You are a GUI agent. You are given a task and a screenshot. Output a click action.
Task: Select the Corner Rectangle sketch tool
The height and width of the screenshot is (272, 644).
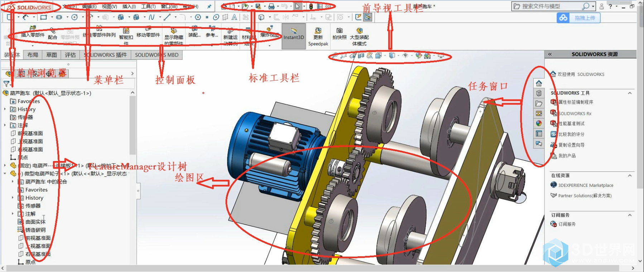click(43, 17)
